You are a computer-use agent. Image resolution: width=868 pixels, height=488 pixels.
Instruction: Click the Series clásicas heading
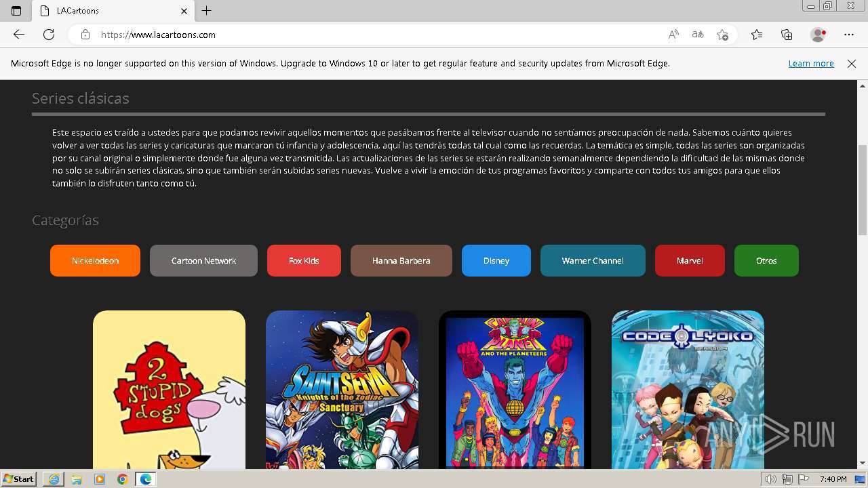coord(80,98)
